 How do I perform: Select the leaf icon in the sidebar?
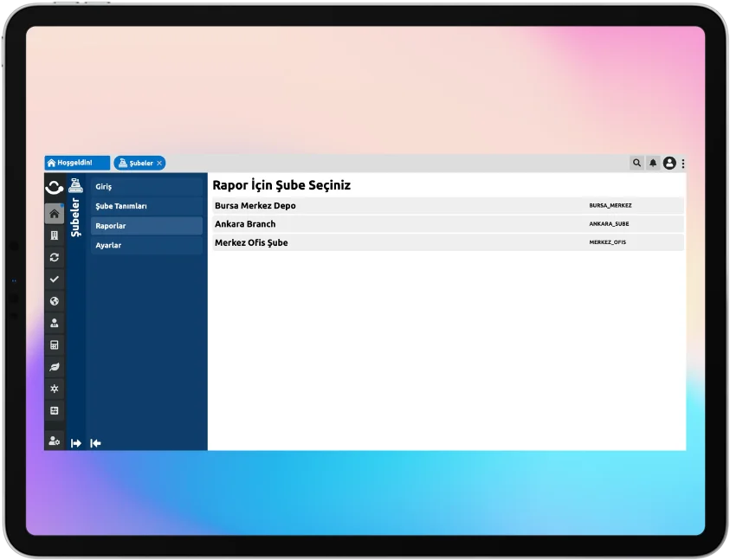55,367
